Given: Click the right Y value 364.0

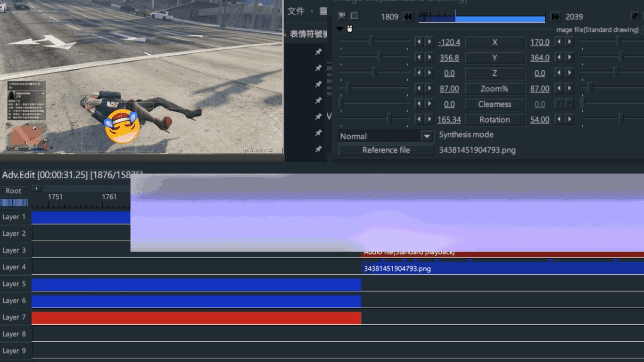Looking at the screenshot, I should click(540, 58).
